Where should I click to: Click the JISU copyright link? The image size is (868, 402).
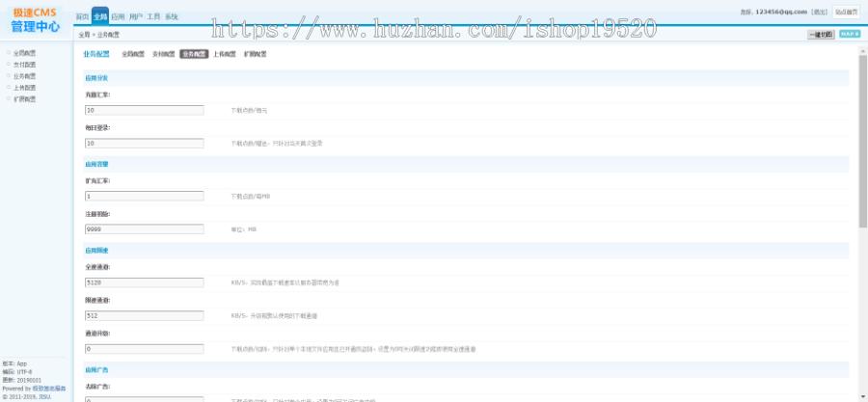[x=44, y=396]
